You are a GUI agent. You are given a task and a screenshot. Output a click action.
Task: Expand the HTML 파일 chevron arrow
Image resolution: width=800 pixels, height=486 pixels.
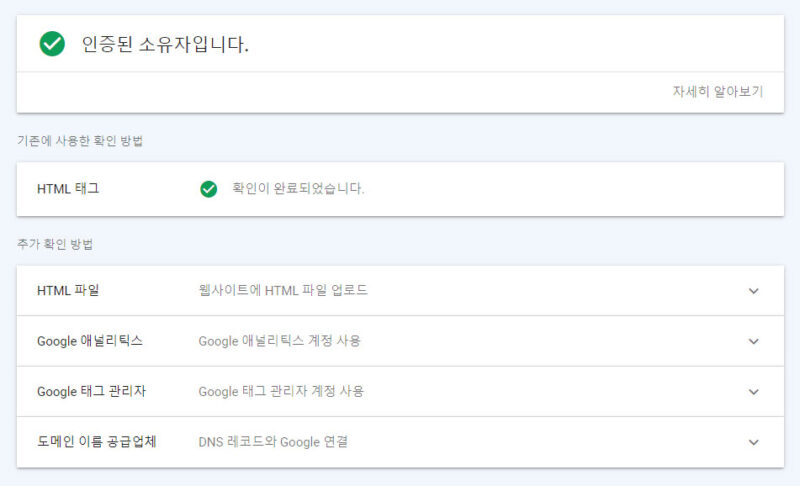pyautogui.click(x=754, y=291)
